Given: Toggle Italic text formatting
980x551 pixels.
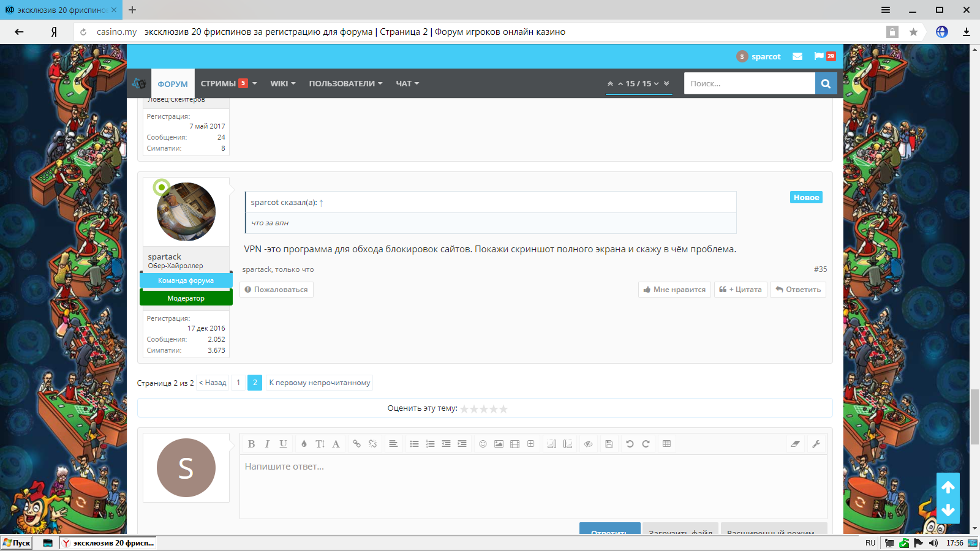Looking at the screenshot, I should pyautogui.click(x=267, y=444).
